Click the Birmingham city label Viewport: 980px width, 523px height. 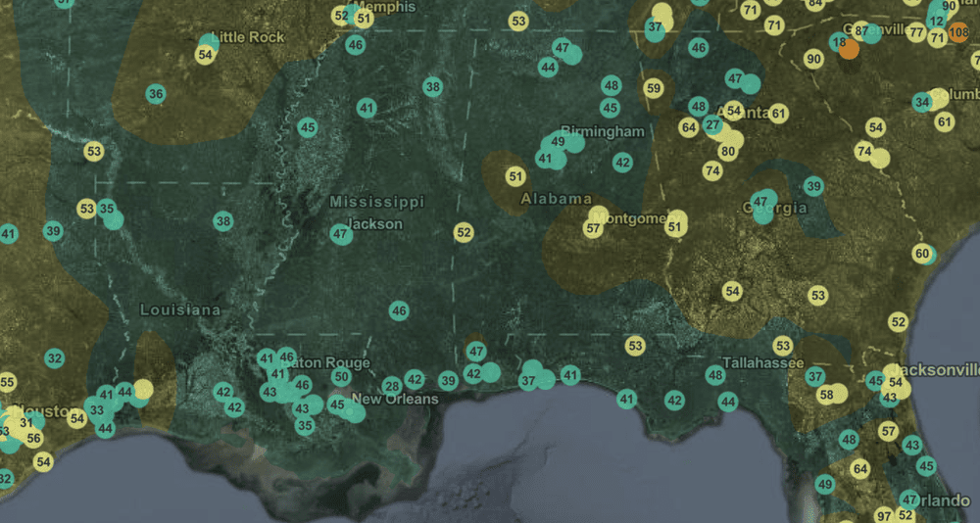click(x=603, y=131)
